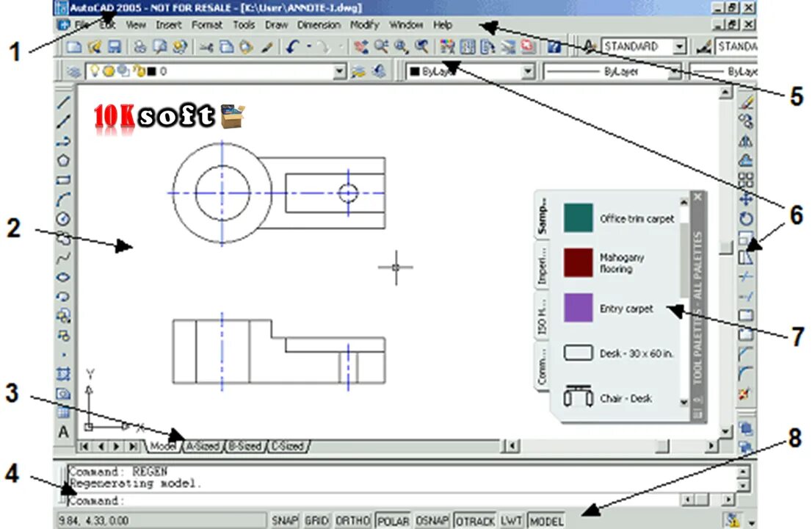Open the ByLayer linetype dropdown
The height and width of the screenshot is (529, 812).
pos(674,71)
